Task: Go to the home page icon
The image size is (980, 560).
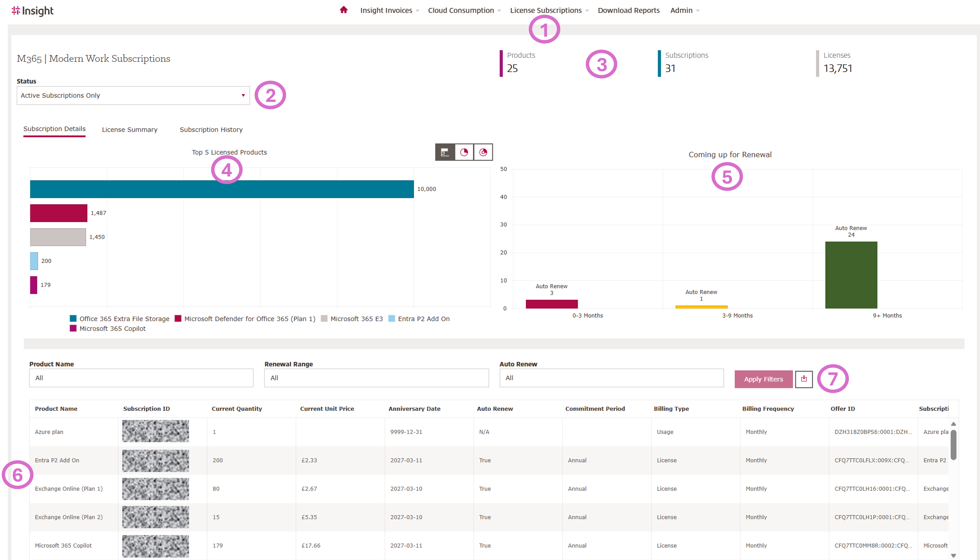Action: pos(344,10)
